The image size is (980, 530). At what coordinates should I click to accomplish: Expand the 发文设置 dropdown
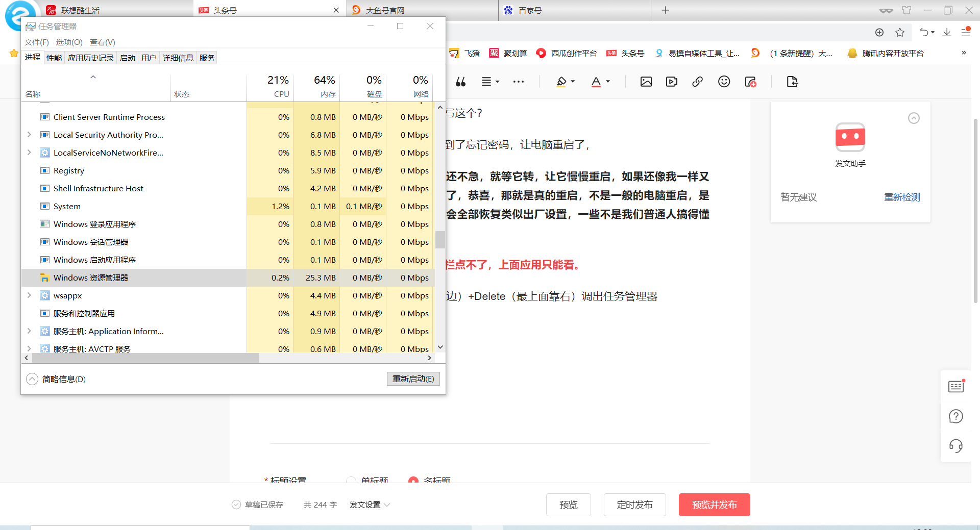[370, 504]
